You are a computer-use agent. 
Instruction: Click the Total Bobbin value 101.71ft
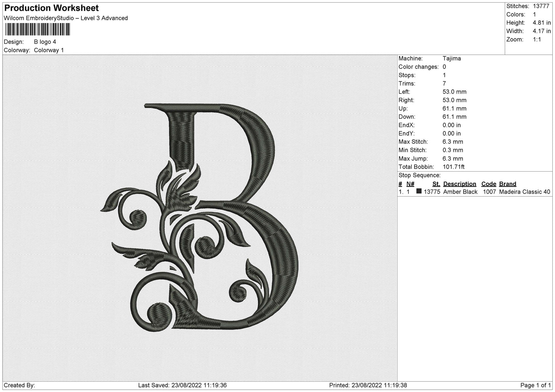(x=454, y=167)
